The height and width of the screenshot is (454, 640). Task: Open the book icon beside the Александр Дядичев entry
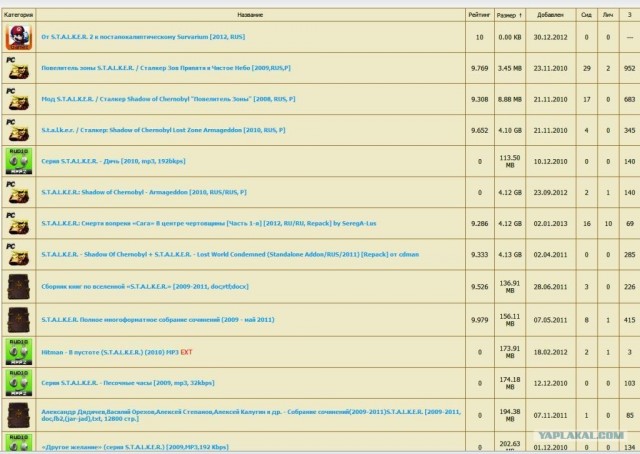[19, 415]
